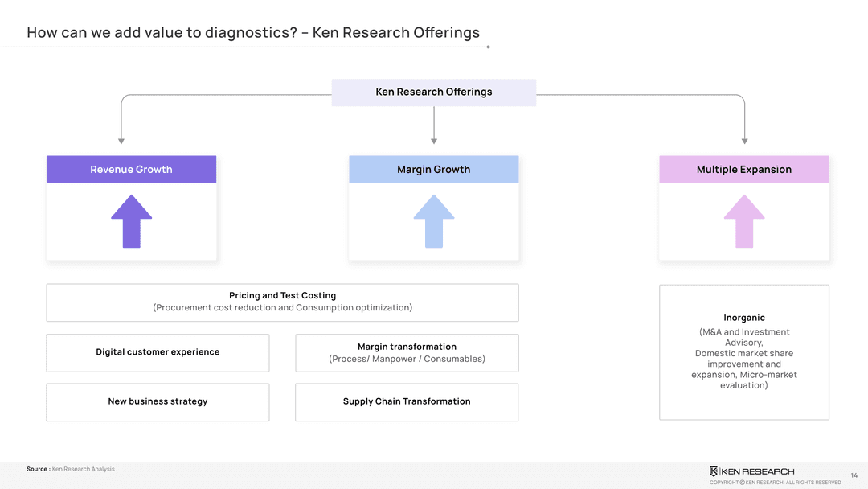The width and height of the screenshot is (868, 489).
Task: Click the down arrowhead above Revenue Growth
Action: click(121, 141)
